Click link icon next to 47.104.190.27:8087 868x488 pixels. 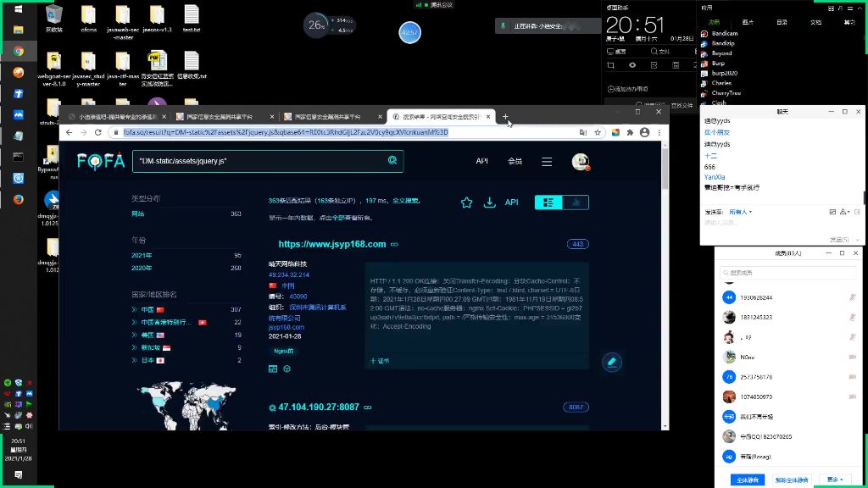pyautogui.click(x=368, y=408)
